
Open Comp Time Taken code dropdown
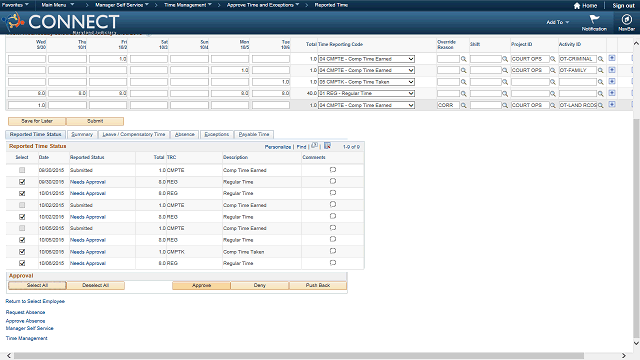(x=366, y=82)
